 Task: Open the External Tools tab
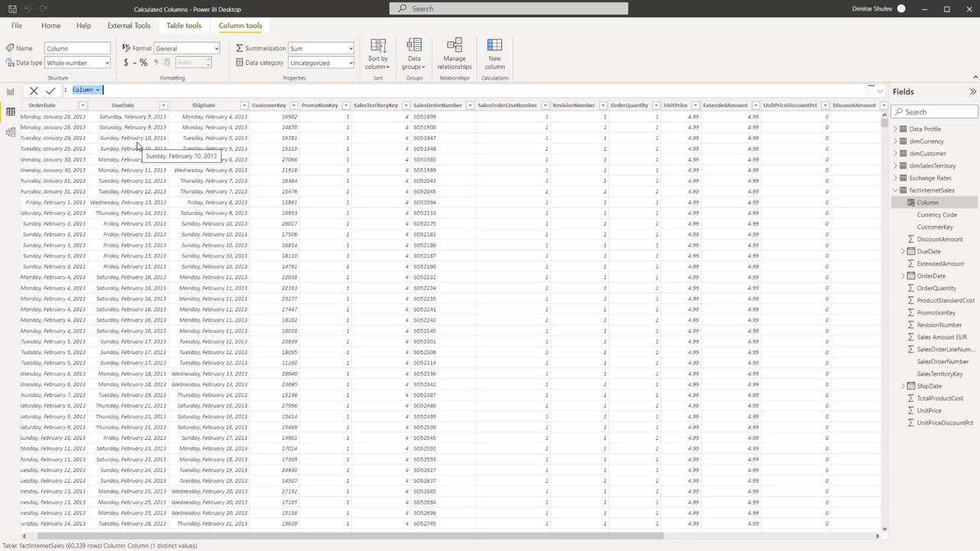(129, 25)
